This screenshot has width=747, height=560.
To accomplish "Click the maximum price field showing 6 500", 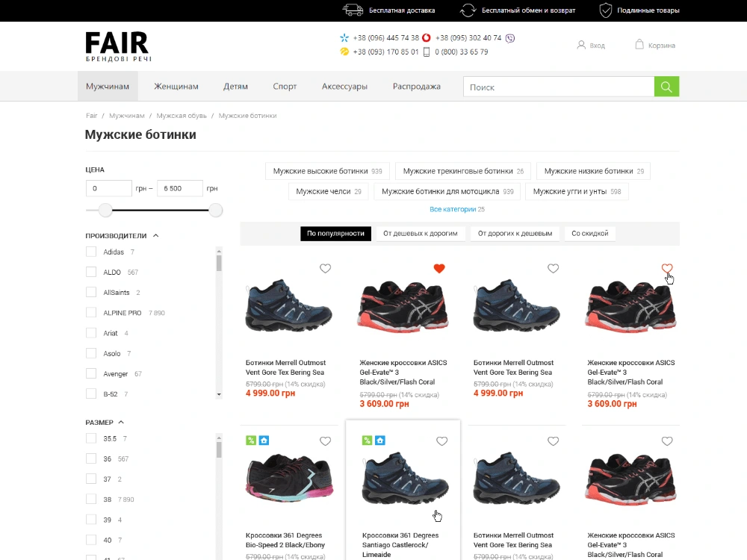I will (180, 189).
